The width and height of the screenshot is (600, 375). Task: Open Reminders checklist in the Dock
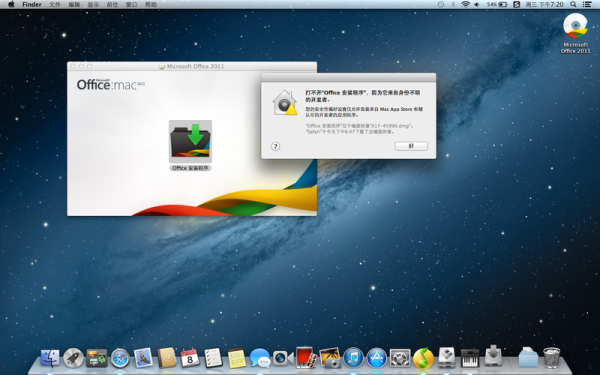(x=213, y=358)
